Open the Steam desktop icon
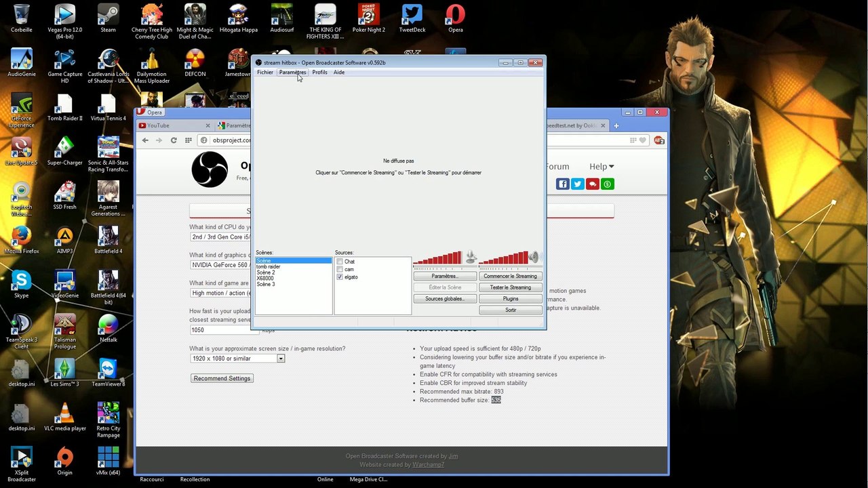The height and width of the screenshot is (488, 868). pos(108,18)
